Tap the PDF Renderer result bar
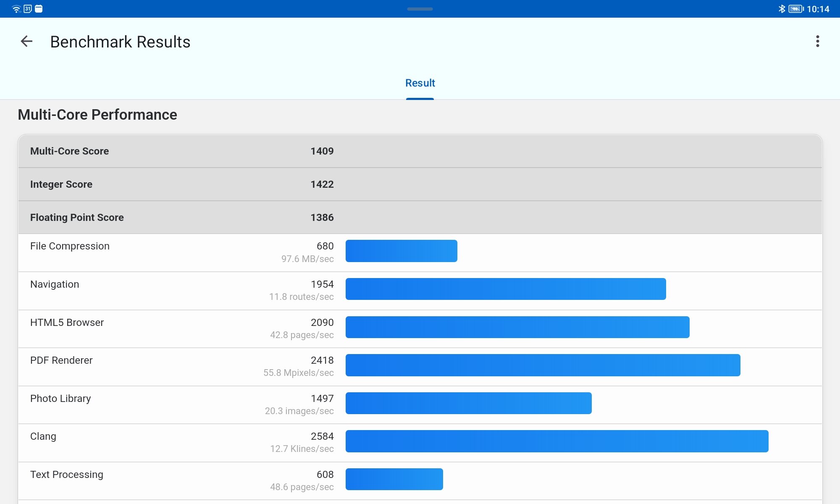840x504 pixels. coord(543,365)
